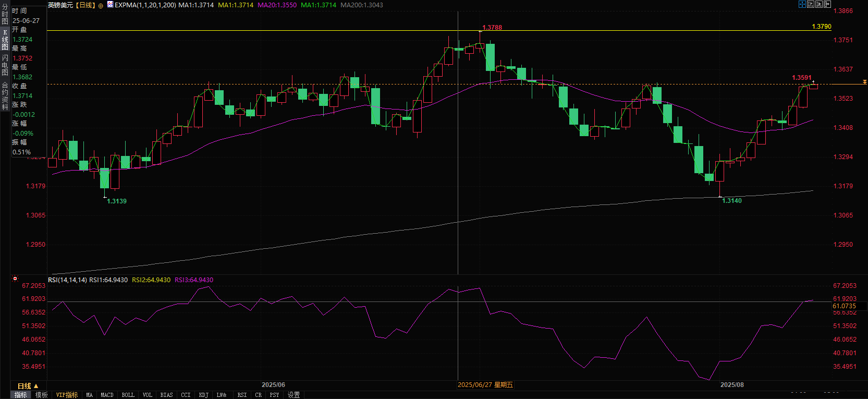Click the 2025/08 time axis label
The width and height of the screenshot is (868, 399).
coord(732,385)
